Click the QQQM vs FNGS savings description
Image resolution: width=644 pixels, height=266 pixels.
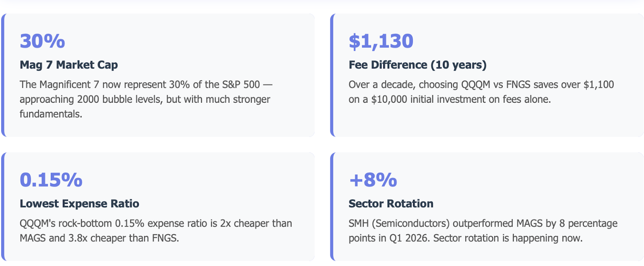pos(481,92)
